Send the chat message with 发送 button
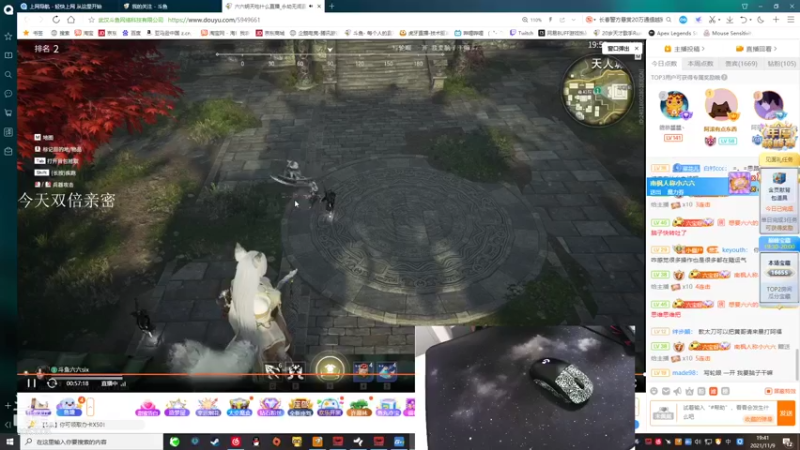Viewport: 800px width, 450px height. (x=786, y=413)
